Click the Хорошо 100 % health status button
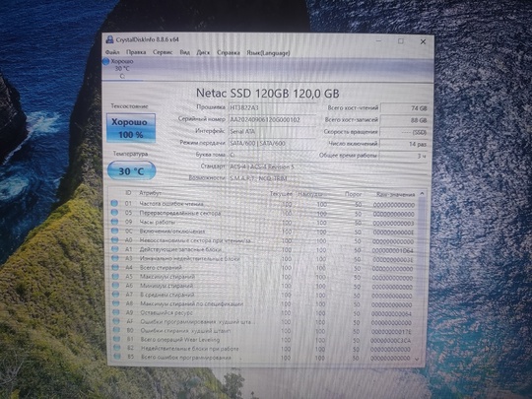The image size is (532, 399). coord(131,128)
